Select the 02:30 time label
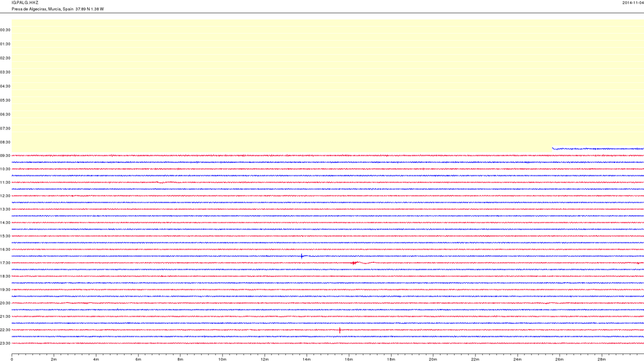 tap(5, 58)
